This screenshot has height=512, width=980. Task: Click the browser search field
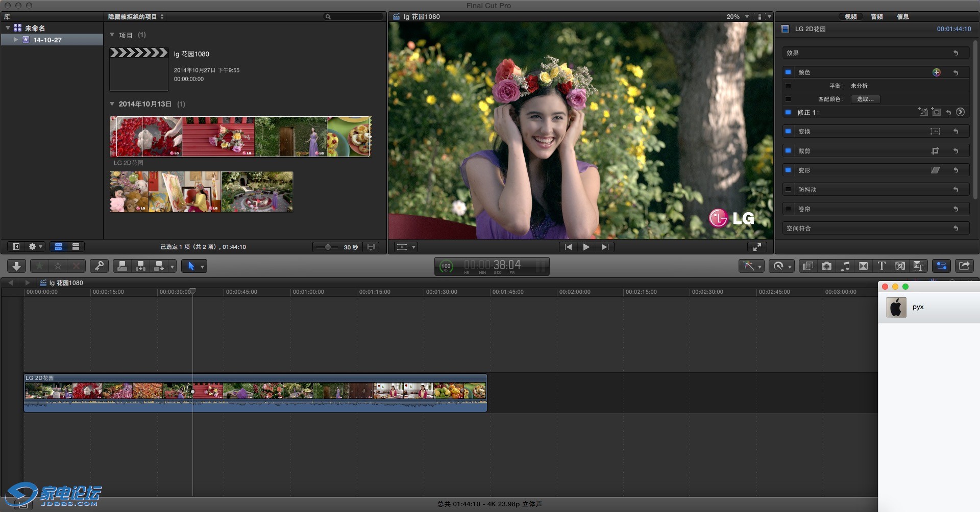pyautogui.click(x=353, y=17)
